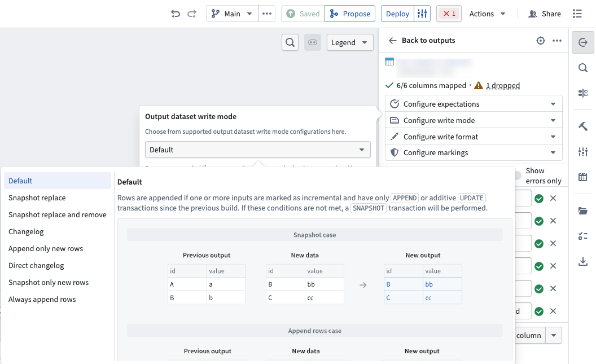
Task: Remove the first mapped column with X
Action: [x=553, y=198]
